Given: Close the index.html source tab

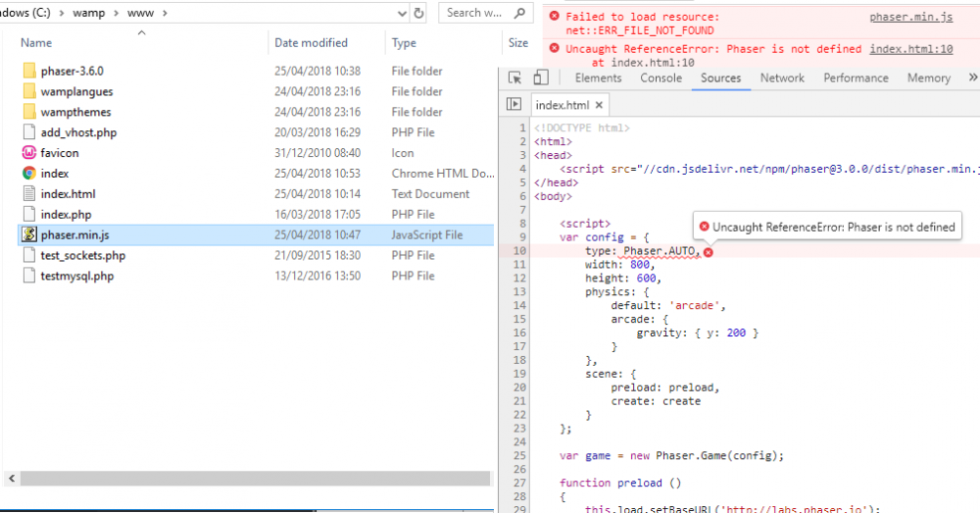Looking at the screenshot, I should [599, 105].
